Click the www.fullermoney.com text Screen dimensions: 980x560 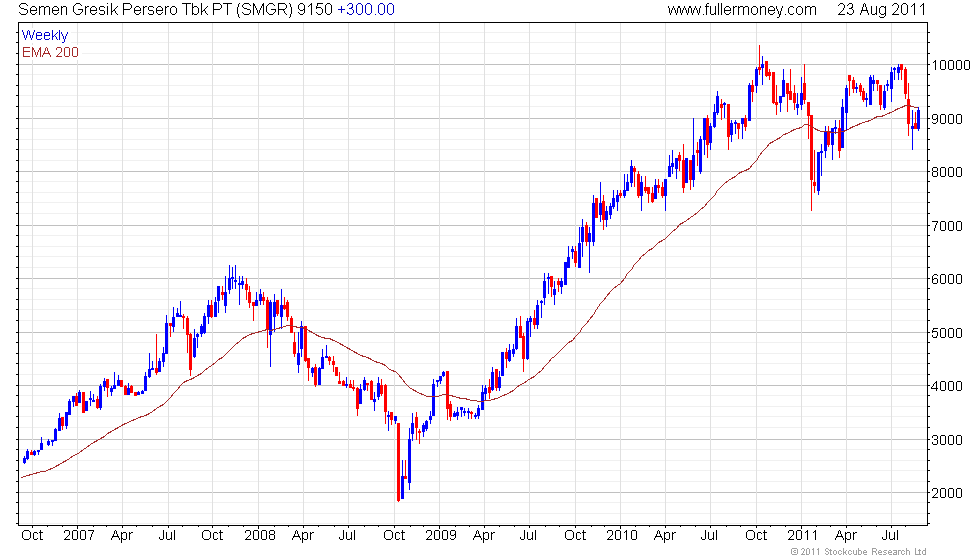742,10
